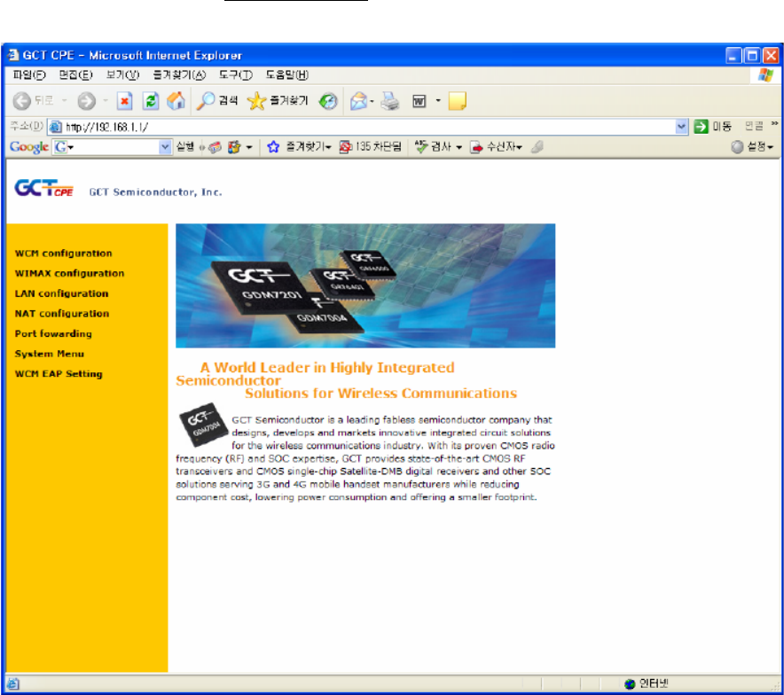Open 즐겨찾기(A) menu
Image resolution: width=784 pixels, height=695 pixels.
click(179, 75)
